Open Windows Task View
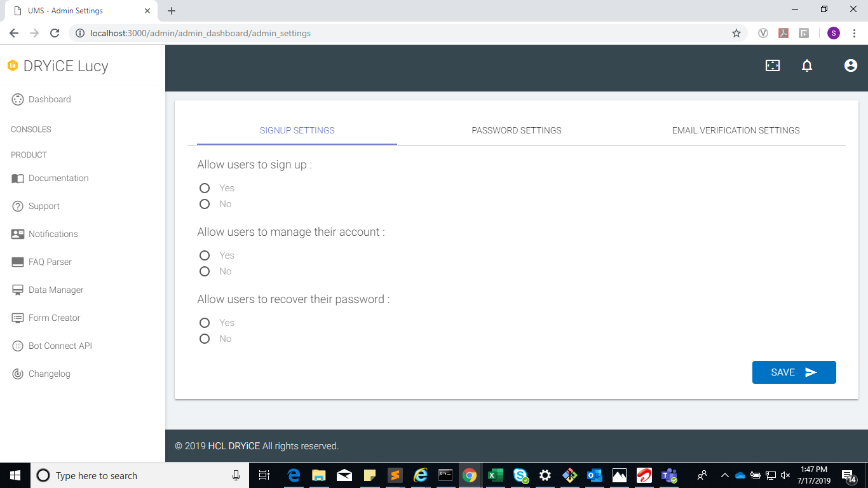 pyautogui.click(x=264, y=475)
